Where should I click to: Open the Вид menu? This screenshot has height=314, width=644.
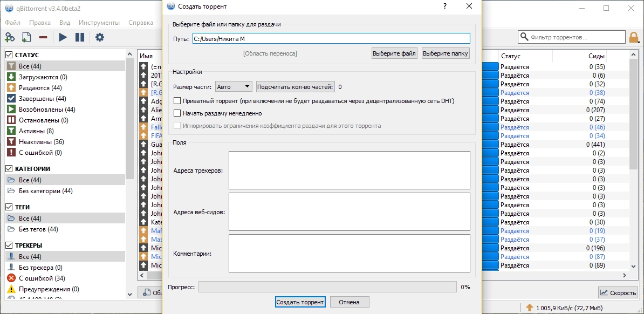[65, 23]
